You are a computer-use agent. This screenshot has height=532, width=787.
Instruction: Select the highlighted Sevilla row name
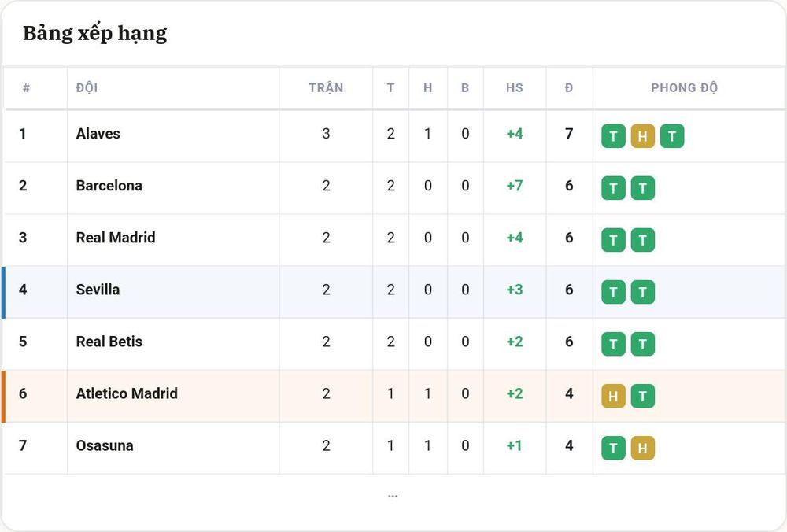[98, 290]
